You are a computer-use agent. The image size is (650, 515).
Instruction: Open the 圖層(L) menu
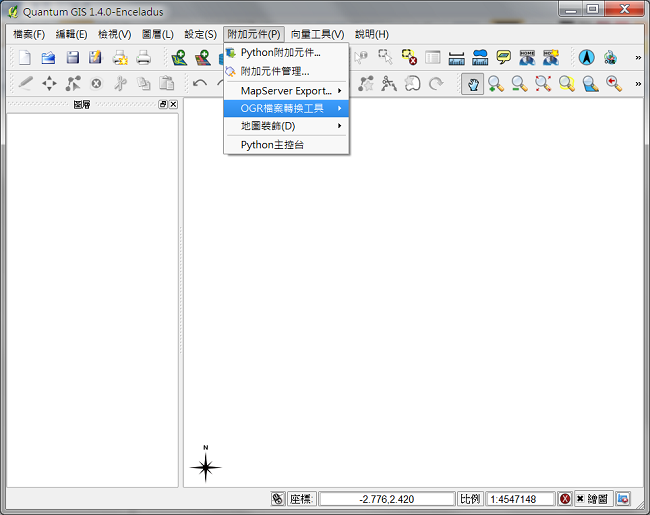(158, 34)
